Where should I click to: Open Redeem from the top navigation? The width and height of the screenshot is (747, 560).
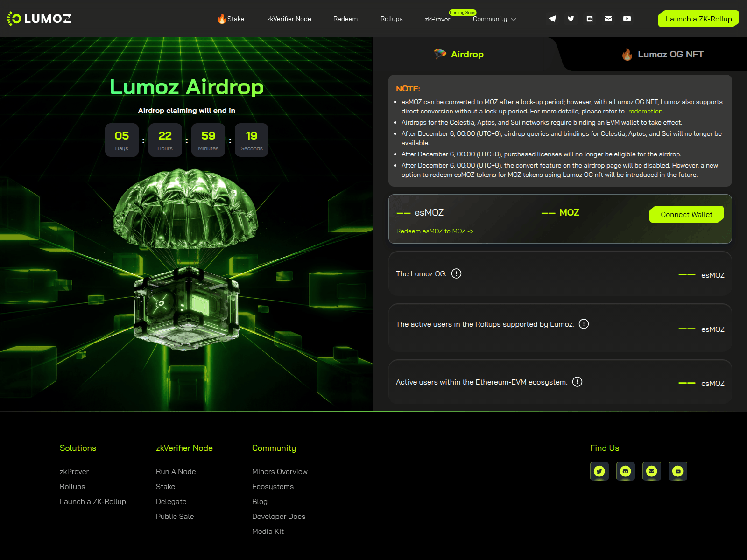point(345,19)
